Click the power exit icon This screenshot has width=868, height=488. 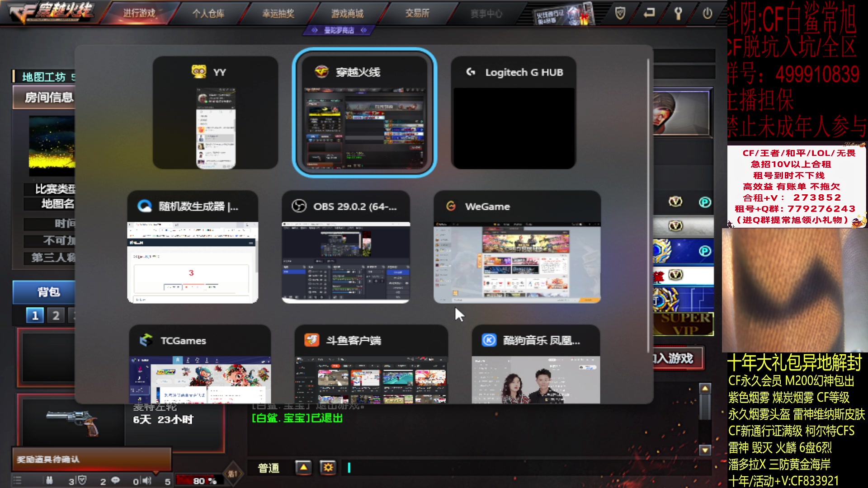708,14
